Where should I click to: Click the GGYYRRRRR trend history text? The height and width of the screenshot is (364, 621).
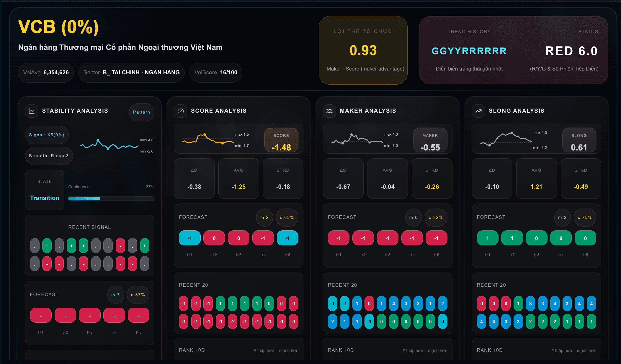(x=469, y=51)
